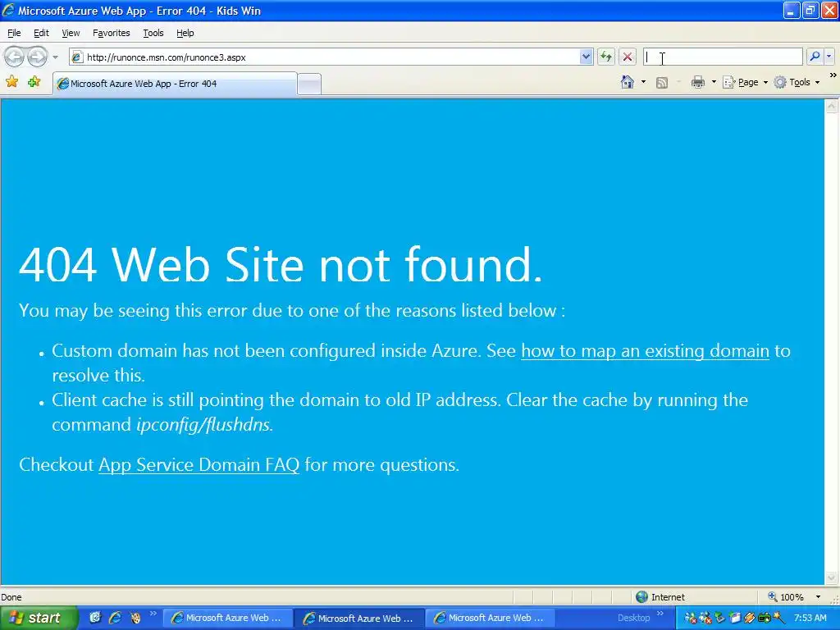Click the third Quick Launch paint-palette icon
Image resolution: width=840 pixels, height=630 pixels.
pyautogui.click(x=135, y=618)
